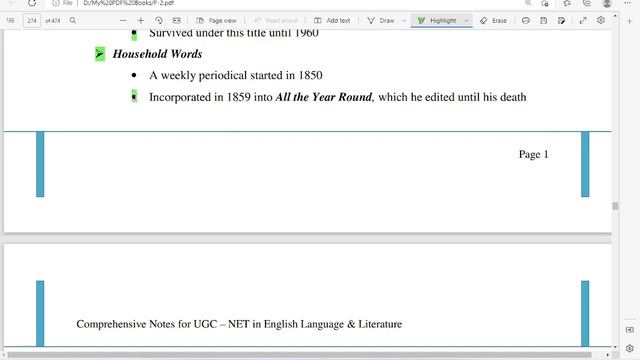Click the heading 'Household Words'
Image resolution: width=640 pixels, height=360 pixels.
[157, 54]
